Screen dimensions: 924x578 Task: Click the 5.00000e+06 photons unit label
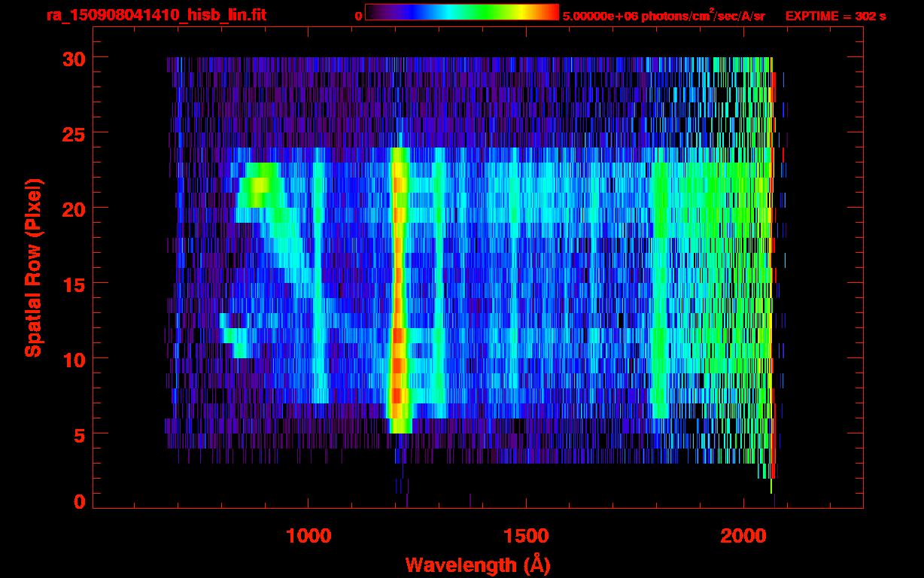(664, 15)
